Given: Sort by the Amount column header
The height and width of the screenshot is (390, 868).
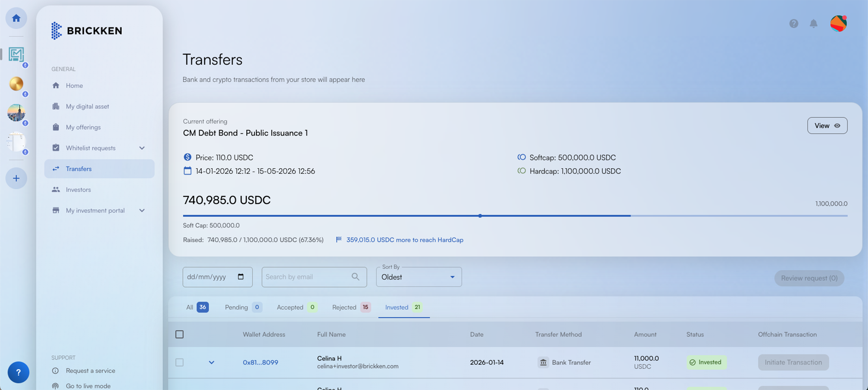Looking at the screenshot, I should 645,334.
